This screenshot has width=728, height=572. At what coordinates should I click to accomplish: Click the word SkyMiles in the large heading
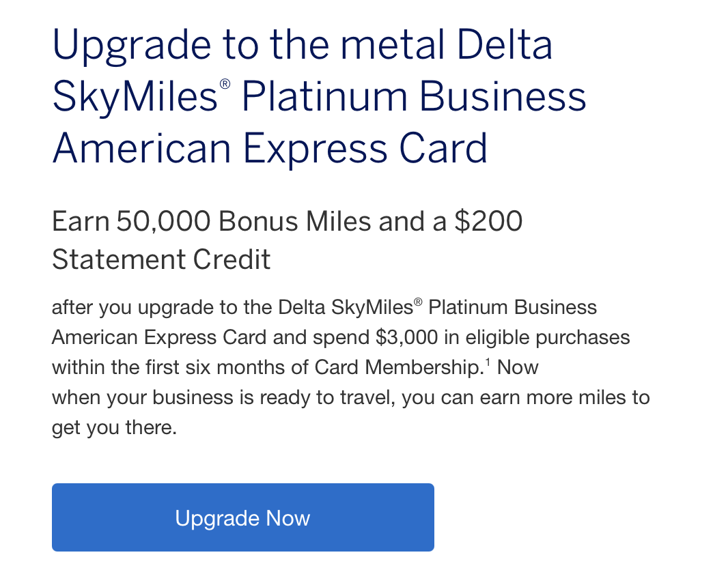[135, 97]
